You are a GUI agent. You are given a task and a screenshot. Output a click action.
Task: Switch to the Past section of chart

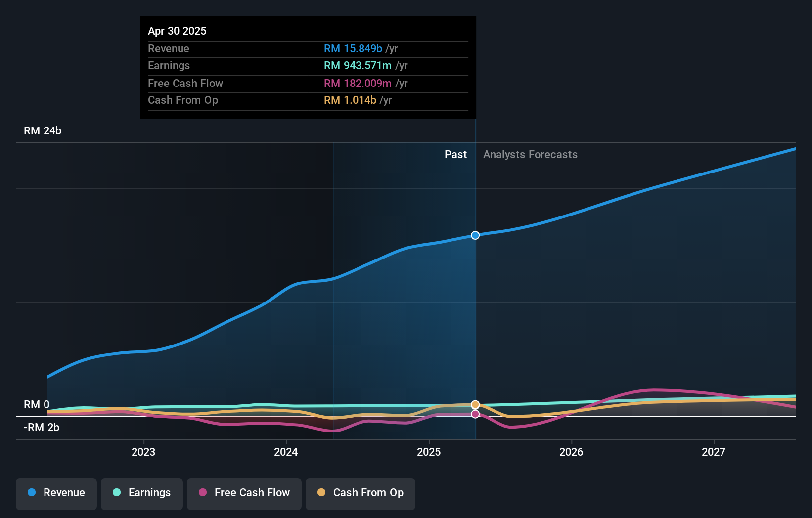tap(455, 154)
